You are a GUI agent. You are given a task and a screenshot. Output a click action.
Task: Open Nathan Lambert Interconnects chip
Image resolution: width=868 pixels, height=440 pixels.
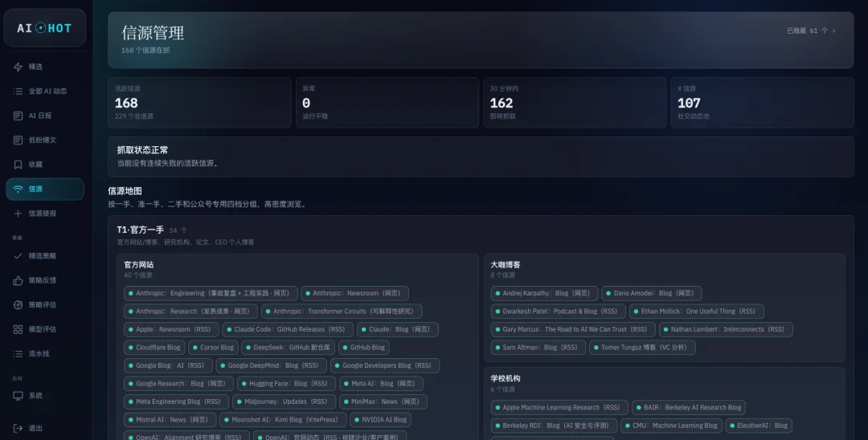pos(726,329)
